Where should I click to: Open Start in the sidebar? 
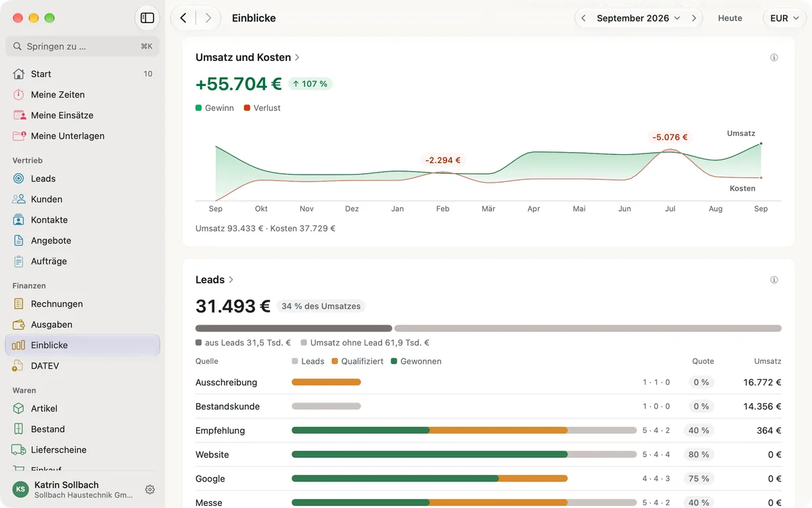[83, 74]
